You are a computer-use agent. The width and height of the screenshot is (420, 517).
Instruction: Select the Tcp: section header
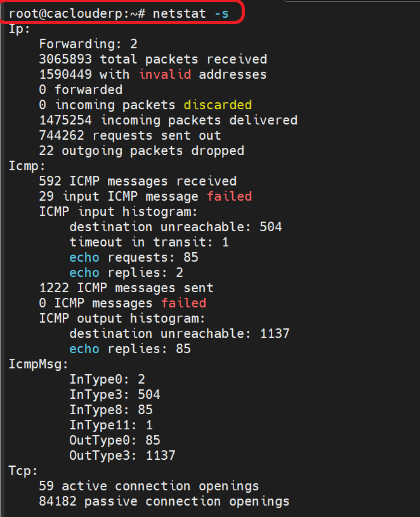click(23, 471)
